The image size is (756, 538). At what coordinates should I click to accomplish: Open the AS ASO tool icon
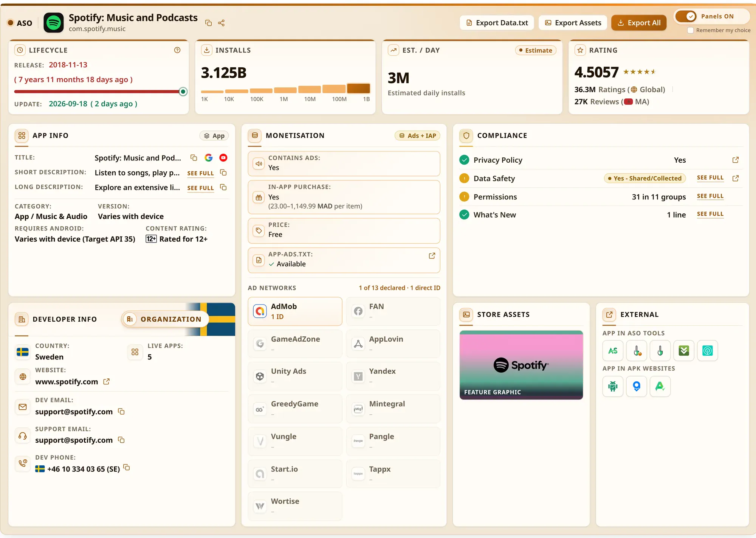[x=613, y=351]
